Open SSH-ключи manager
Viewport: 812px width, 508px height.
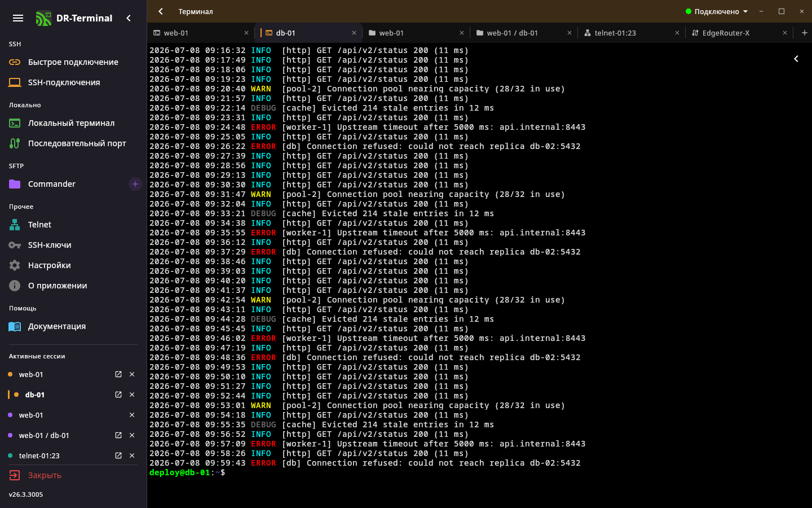[x=73, y=245]
